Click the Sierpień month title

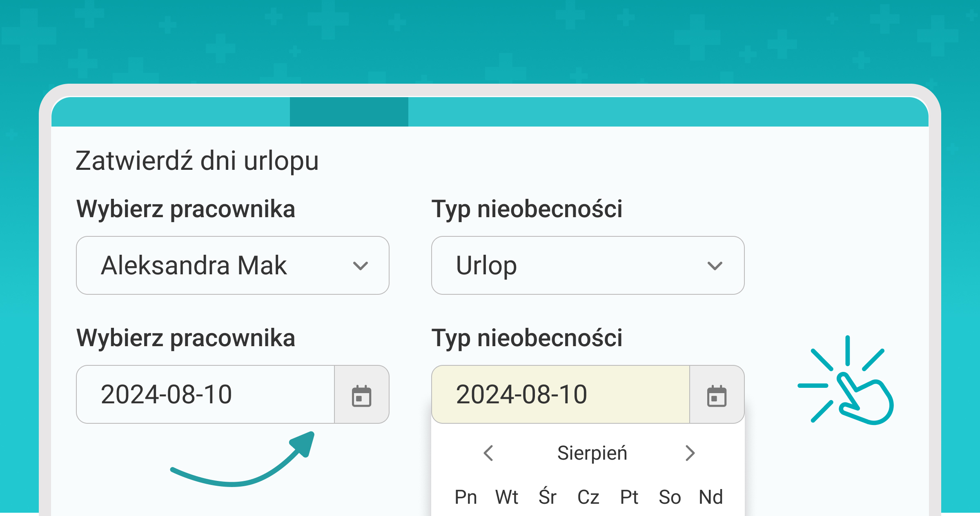pyautogui.click(x=592, y=453)
